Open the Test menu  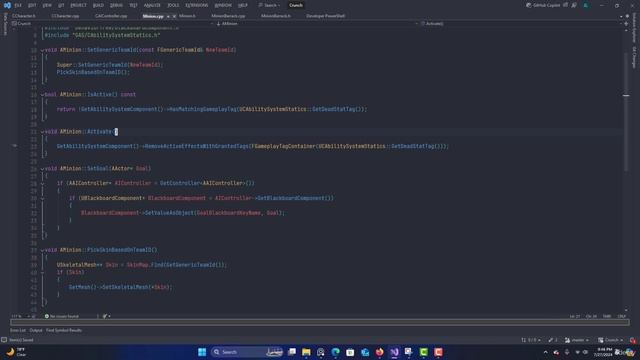(133, 5)
